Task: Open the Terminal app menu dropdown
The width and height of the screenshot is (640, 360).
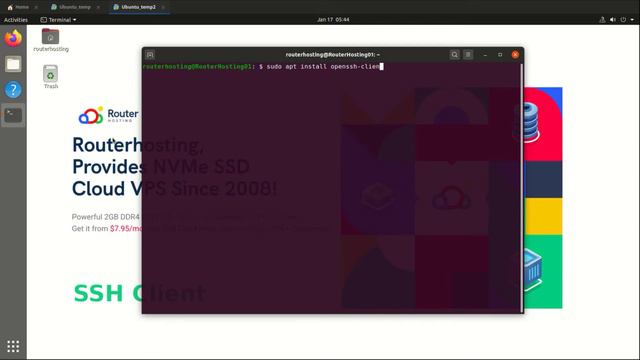Action: [58, 20]
